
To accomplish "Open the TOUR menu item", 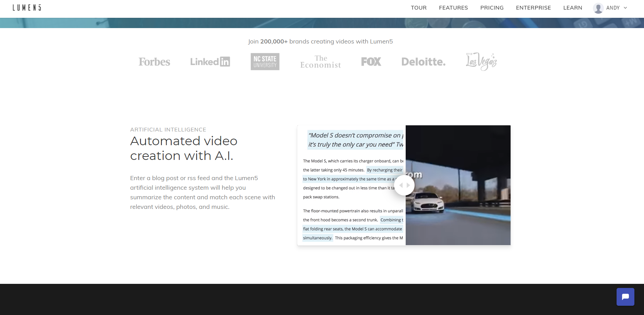I will (419, 8).
